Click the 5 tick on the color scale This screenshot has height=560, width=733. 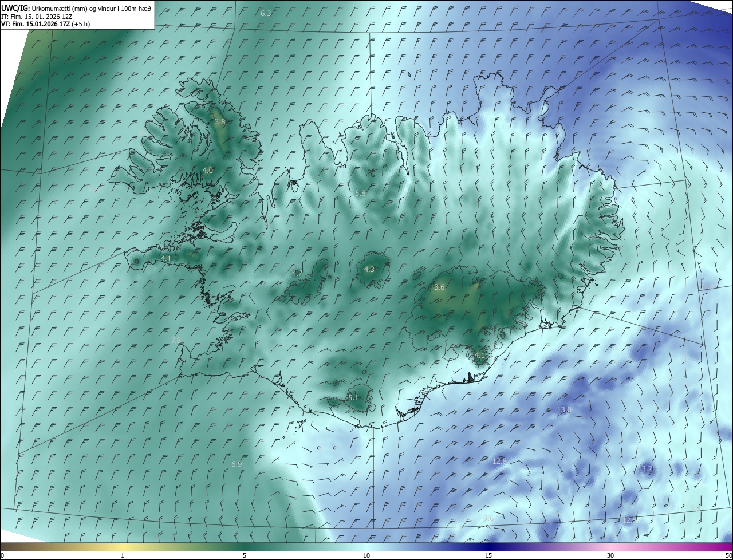(245, 555)
